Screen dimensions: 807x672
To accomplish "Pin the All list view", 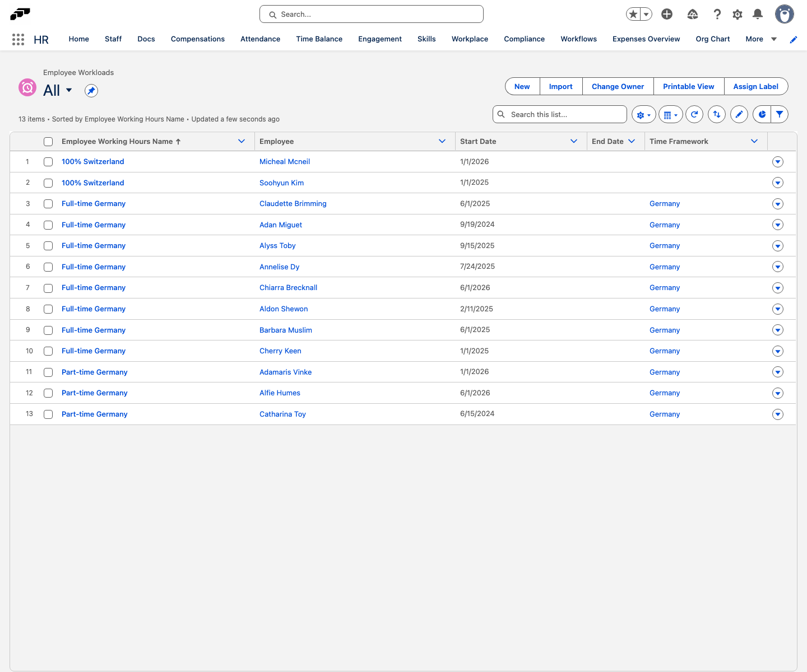I will pyautogui.click(x=91, y=91).
